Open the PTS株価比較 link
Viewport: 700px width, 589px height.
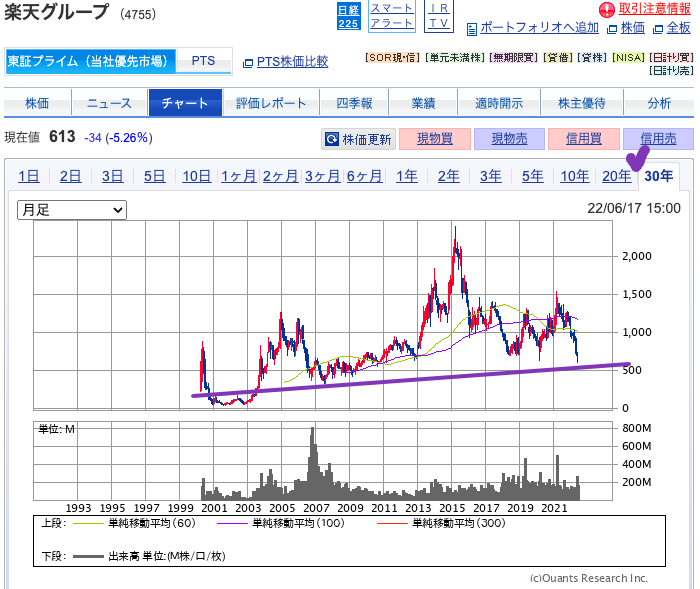[292, 62]
